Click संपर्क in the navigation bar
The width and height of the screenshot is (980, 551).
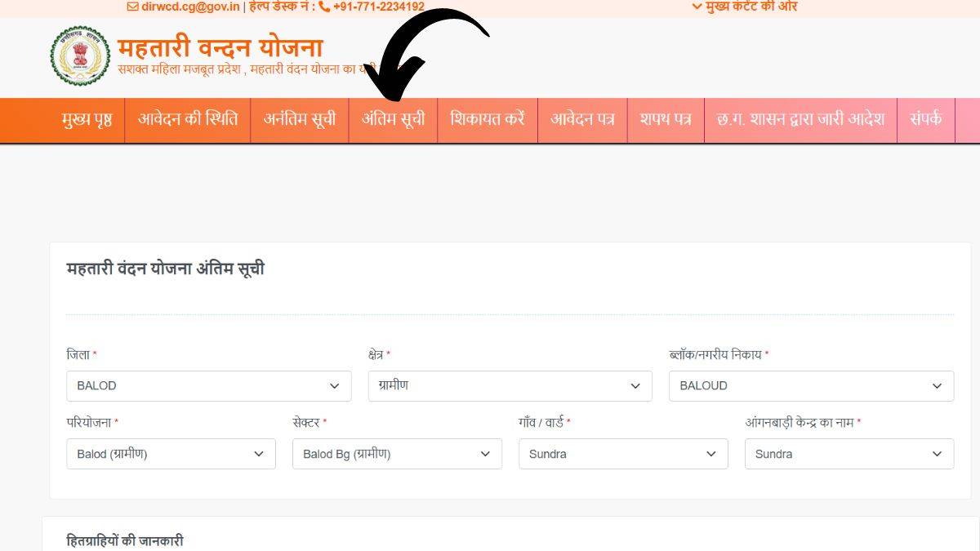[926, 120]
